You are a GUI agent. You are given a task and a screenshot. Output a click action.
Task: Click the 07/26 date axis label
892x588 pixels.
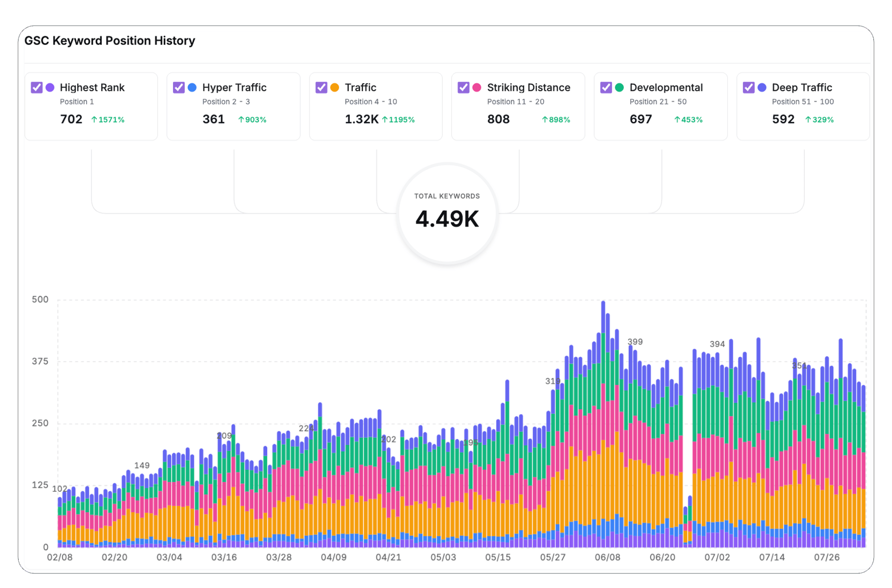point(827,557)
